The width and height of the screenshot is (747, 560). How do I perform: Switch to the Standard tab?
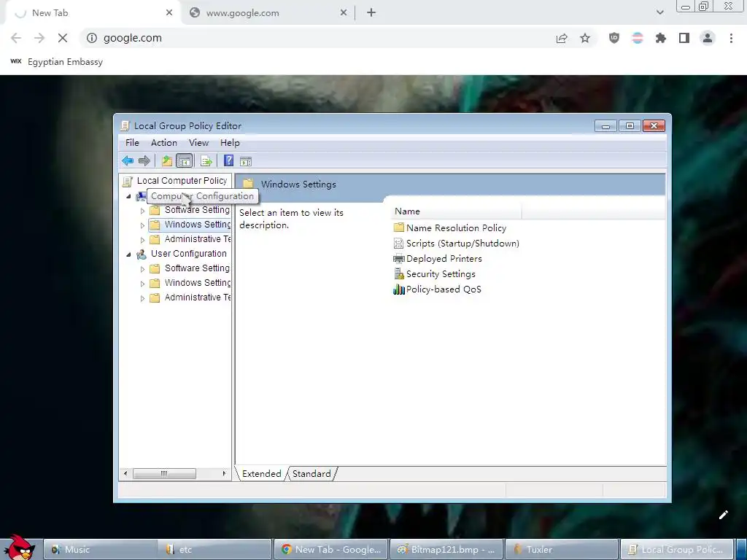tap(311, 474)
